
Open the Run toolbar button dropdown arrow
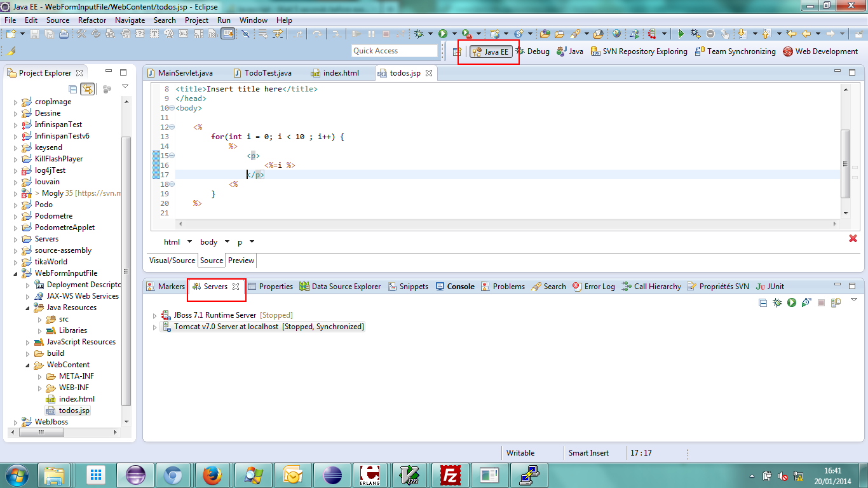point(454,33)
